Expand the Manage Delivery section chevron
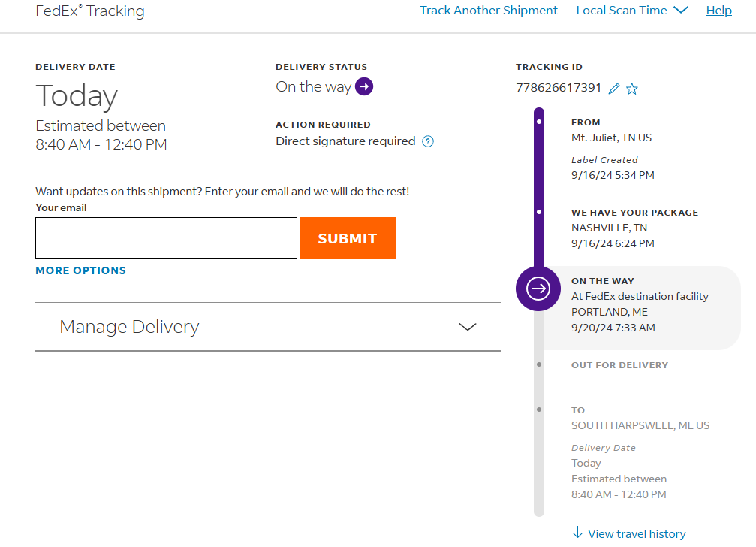756x547 pixels. click(468, 327)
